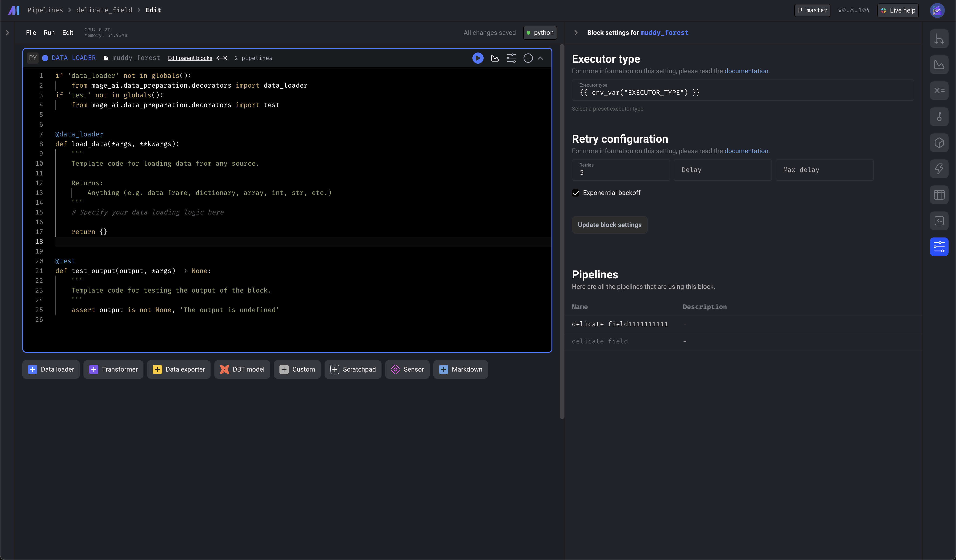This screenshot has width=956, height=560.
Task: Click muddy_forest block name in header
Action: point(136,58)
